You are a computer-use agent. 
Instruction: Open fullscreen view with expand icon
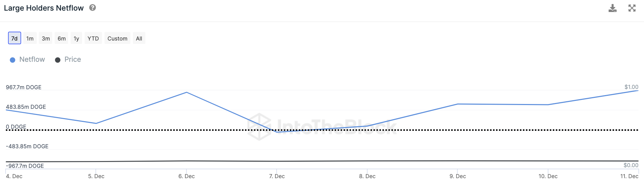632,8
